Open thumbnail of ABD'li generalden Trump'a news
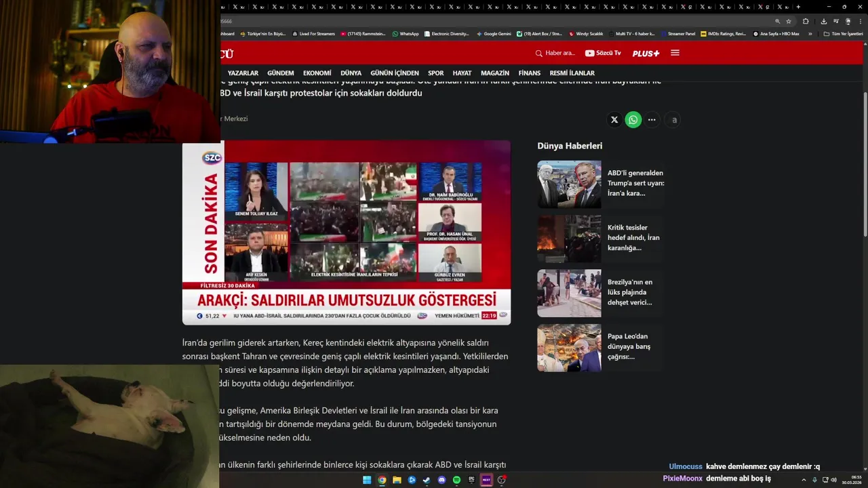868x488 pixels. point(570,184)
